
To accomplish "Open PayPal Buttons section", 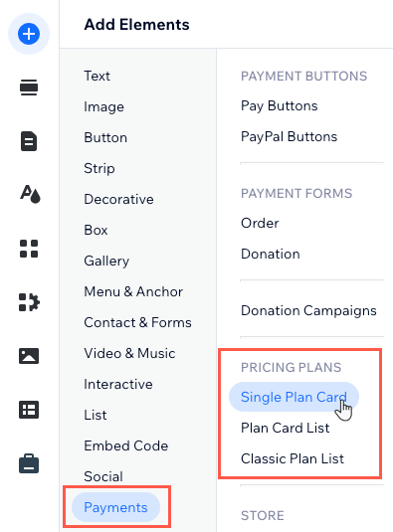I will 289,137.
